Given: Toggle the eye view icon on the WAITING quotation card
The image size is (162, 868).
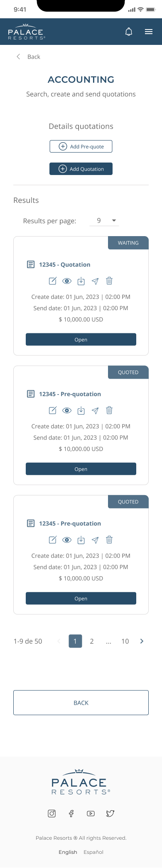Looking at the screenshot, I should (x=67, y=281).
